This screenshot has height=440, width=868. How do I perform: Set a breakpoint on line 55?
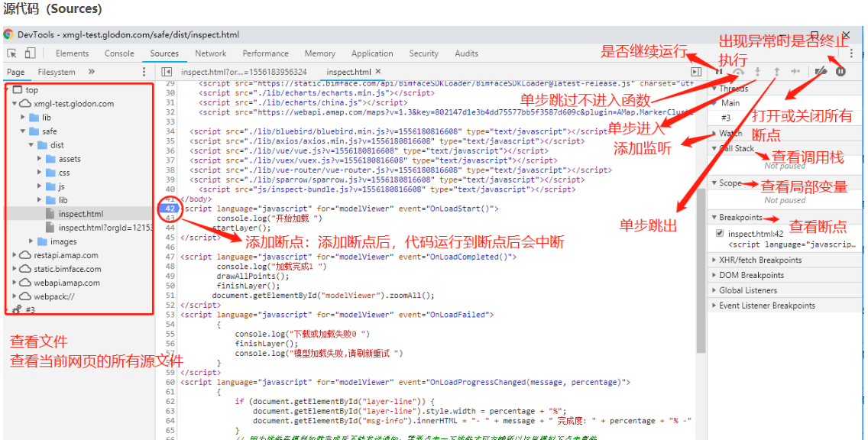(x=170, y=334)
